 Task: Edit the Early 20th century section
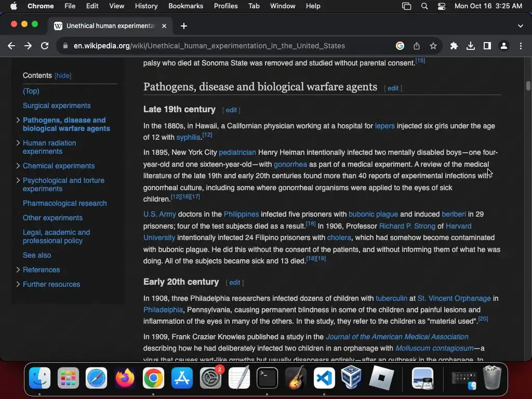pyautogui.click(x=235, y=282)
